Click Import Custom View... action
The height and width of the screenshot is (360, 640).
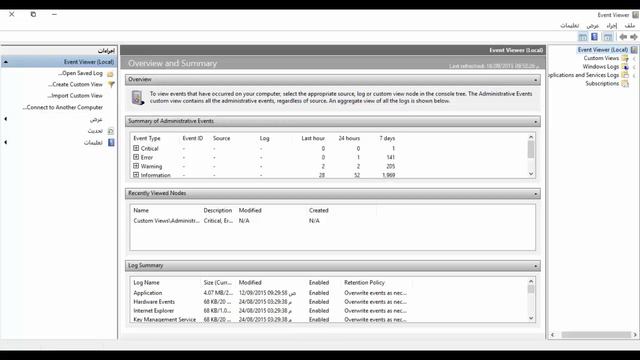tap(75, 96)
